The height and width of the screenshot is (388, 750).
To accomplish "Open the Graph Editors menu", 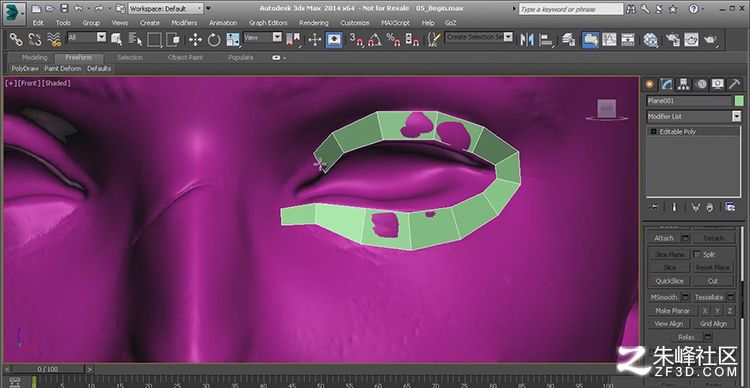I will (x=268, y=23).
